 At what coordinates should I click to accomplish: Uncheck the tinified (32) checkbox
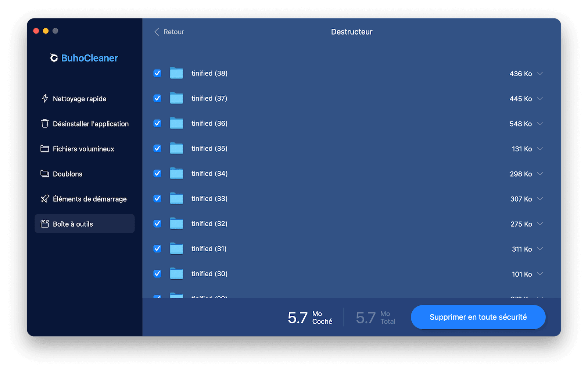[157, 223]
